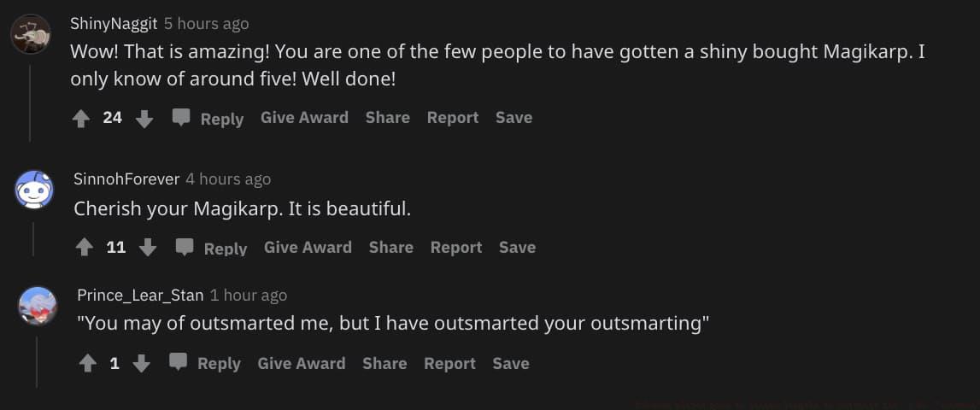Open SinnohForever's username link
The height and width of the screenshot is (410, 980).
[126, 179]
